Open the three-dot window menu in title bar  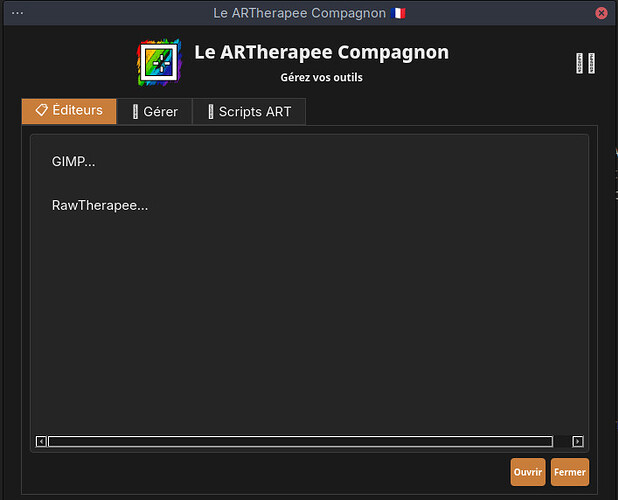(x=17, y=13)
